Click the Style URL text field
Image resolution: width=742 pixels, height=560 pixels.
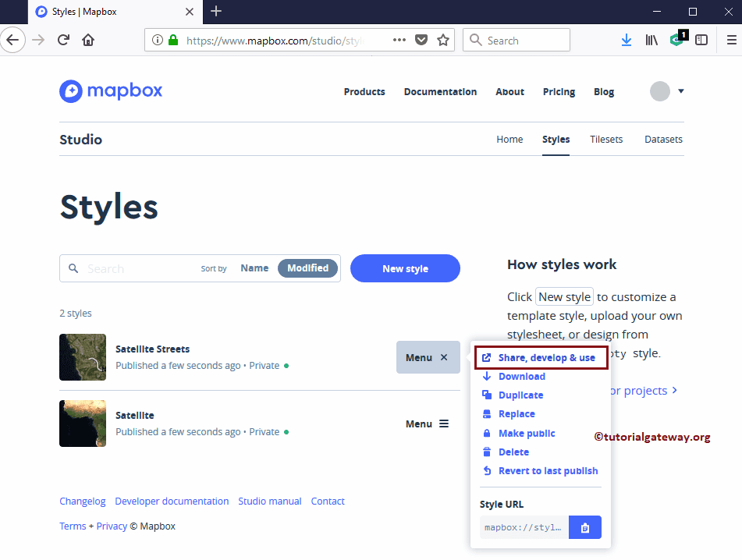524,527
